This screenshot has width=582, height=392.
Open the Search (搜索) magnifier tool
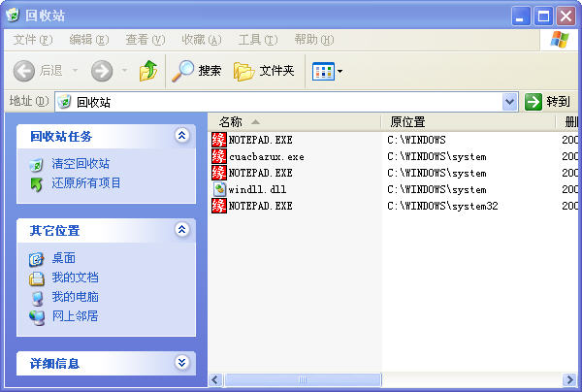click(183, 71)
